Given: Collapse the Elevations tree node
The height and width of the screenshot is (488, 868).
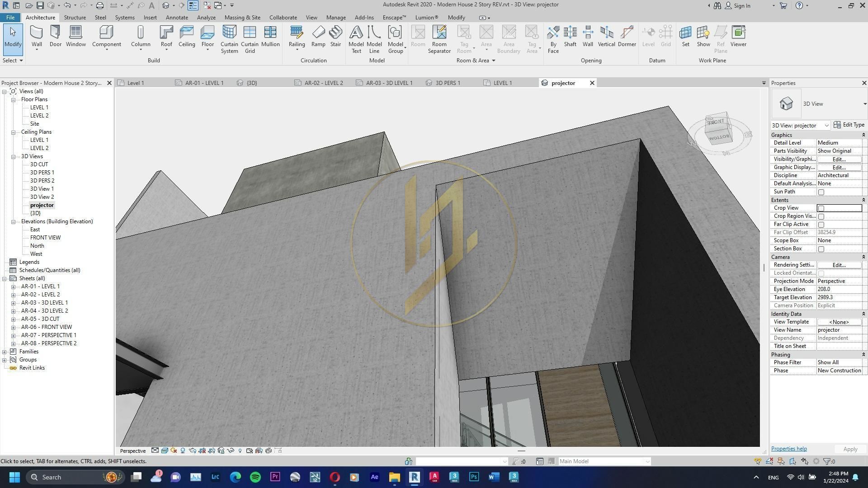Looking at the screenshot, I should click(14, 221).
